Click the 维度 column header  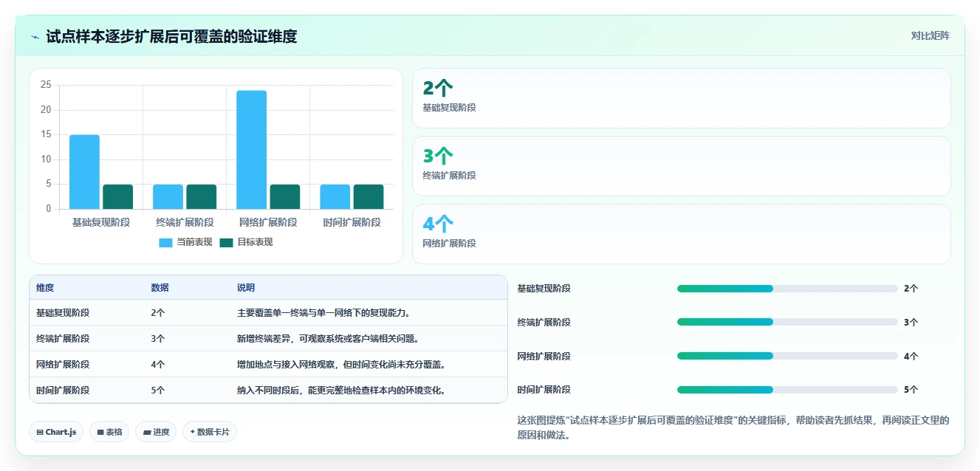(x=45, y=288)
